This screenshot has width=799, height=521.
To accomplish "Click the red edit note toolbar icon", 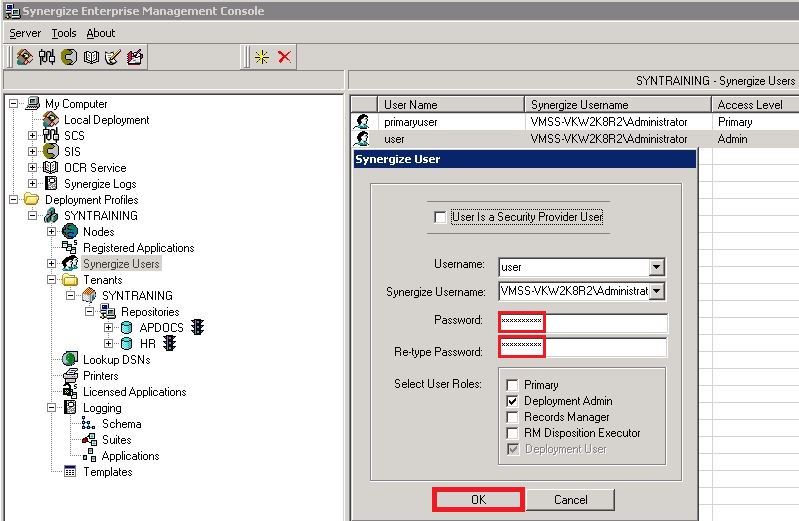I will pyautogui.click(x=135, y=57).
